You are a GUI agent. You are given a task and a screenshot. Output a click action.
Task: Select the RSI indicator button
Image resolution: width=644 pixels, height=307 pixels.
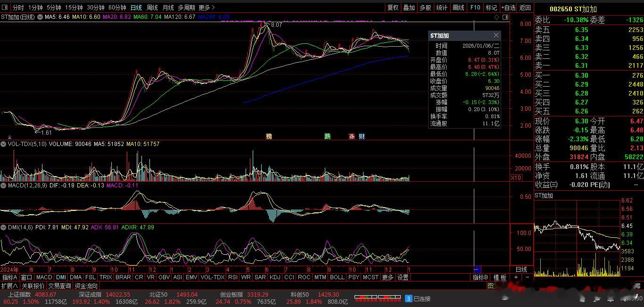click(x=233, y=277)
